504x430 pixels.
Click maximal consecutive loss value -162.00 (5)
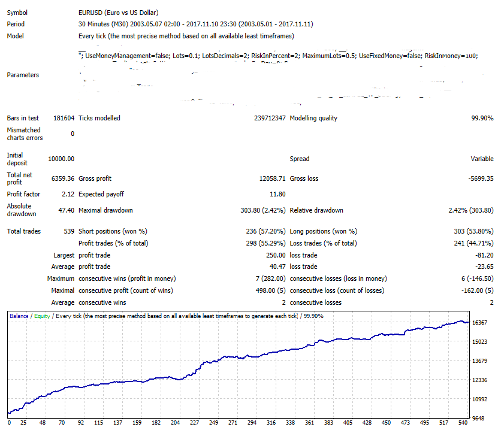(x=477, y=290)
